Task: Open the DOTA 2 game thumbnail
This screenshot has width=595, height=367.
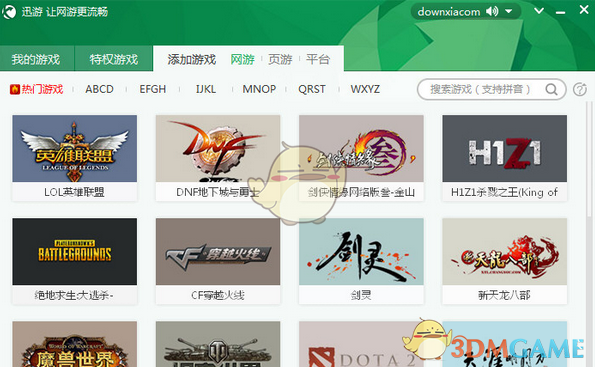Action: coord(361,344)
